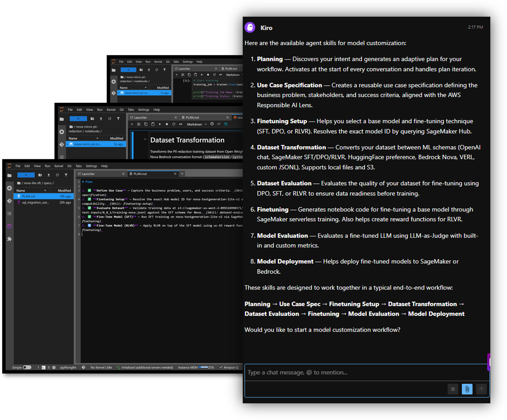Click the Kiro ghost avatar
Image resolution: width=507 pixels, height=420 pixels.
[250, 27]
